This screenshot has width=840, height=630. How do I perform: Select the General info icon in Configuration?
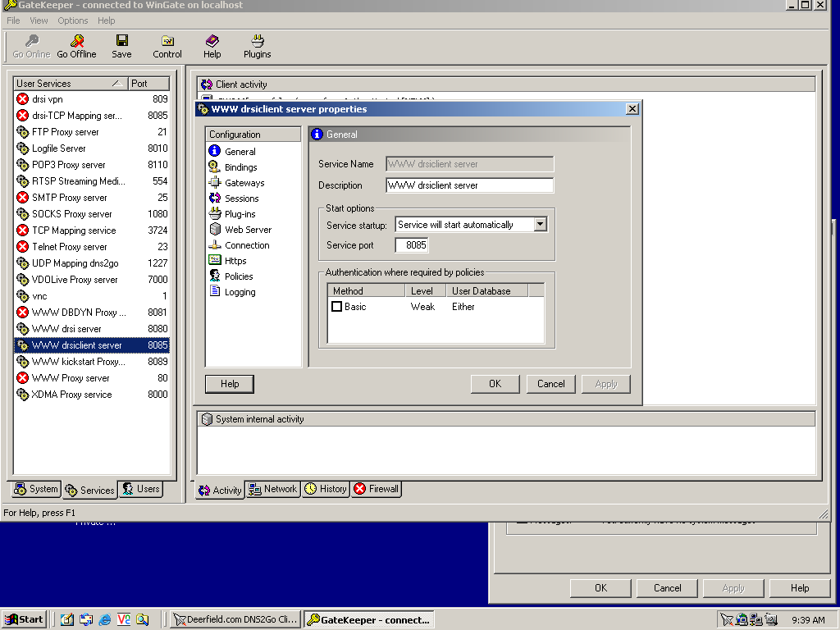pyautogui.click(x=215, y=151)
